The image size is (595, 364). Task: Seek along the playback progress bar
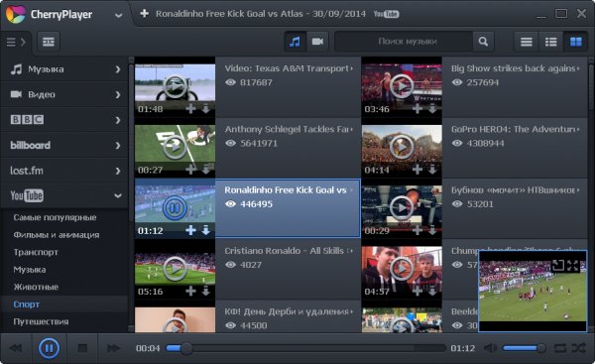(305, 348)
